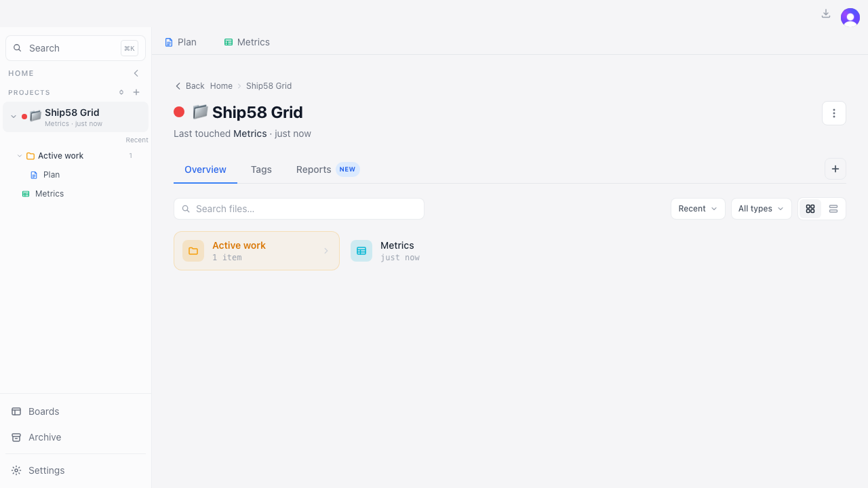Open the Reports tab

pyautogui.click(x=328, y=169)
